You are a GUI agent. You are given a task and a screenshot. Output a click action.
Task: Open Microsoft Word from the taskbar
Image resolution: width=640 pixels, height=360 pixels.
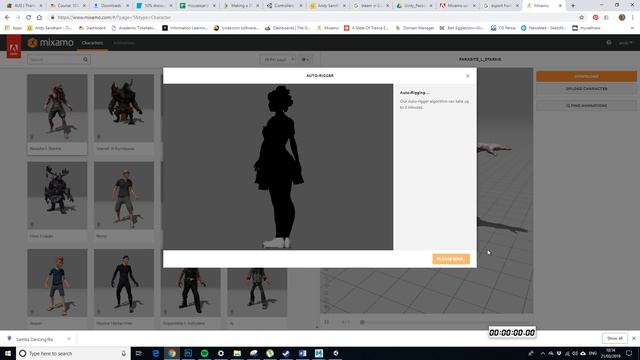(x=302, y=353)
